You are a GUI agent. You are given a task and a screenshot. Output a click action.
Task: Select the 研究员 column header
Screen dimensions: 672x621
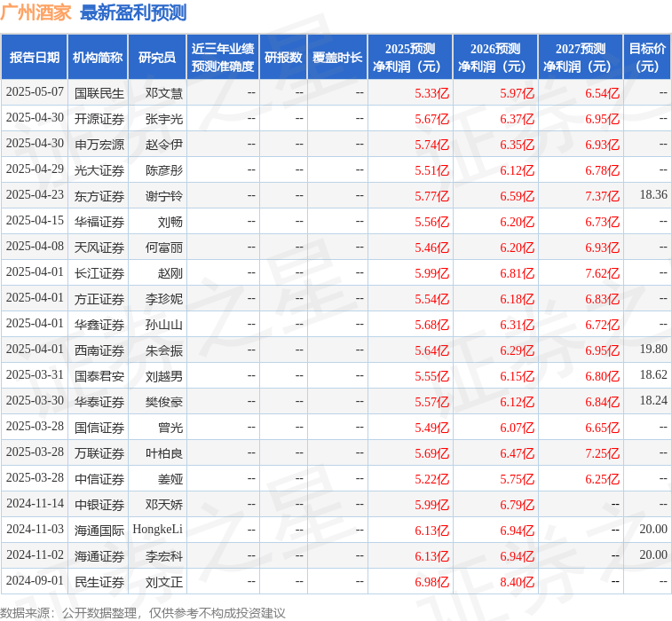(x=157, y=57)
